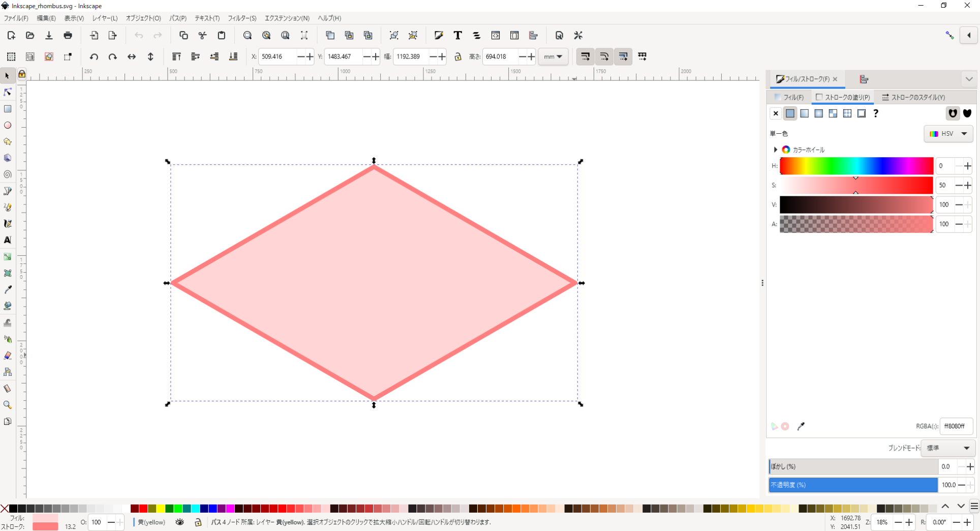Click the Print document icon
This screenshot has height=531, width=980.
click(x=68, y=36)
